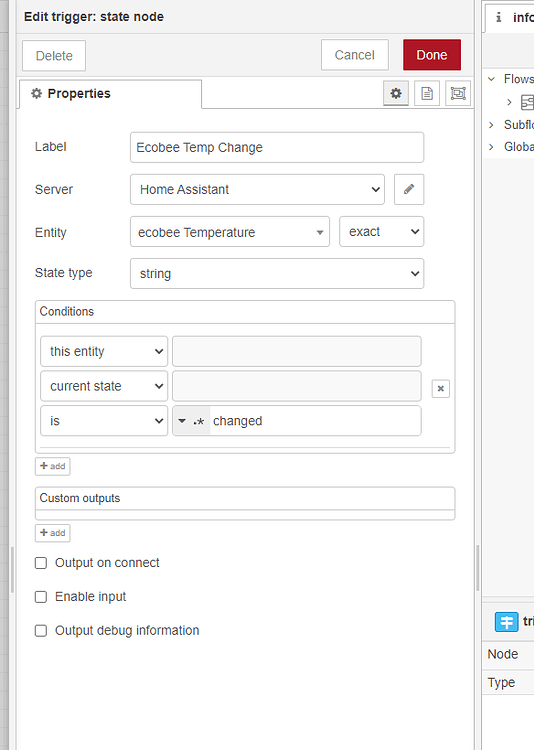Open the Entity ecobee Temperature dropdown

[230, 232]
